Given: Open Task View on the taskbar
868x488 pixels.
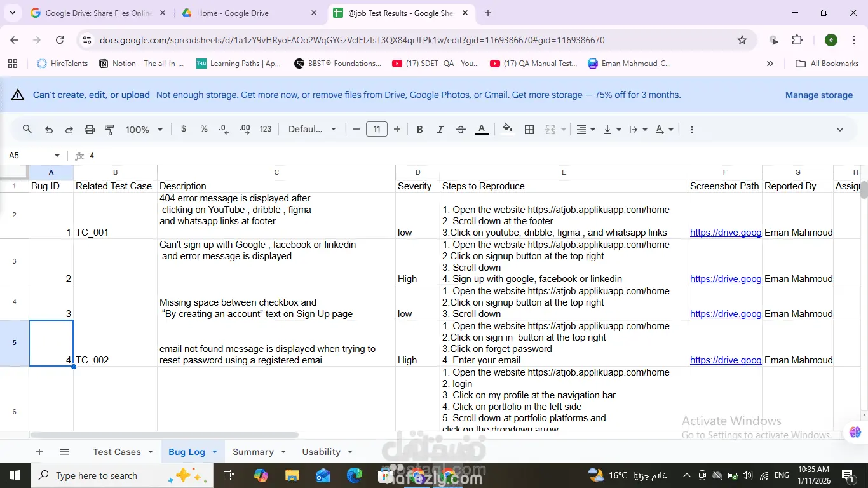Looking at the screenshot, I should (x=229, y=475).
